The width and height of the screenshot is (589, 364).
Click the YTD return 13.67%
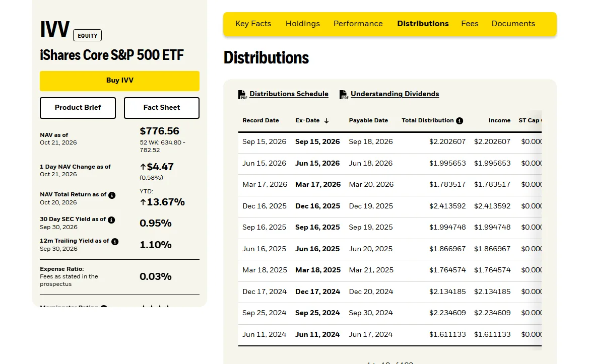(162, 202)
